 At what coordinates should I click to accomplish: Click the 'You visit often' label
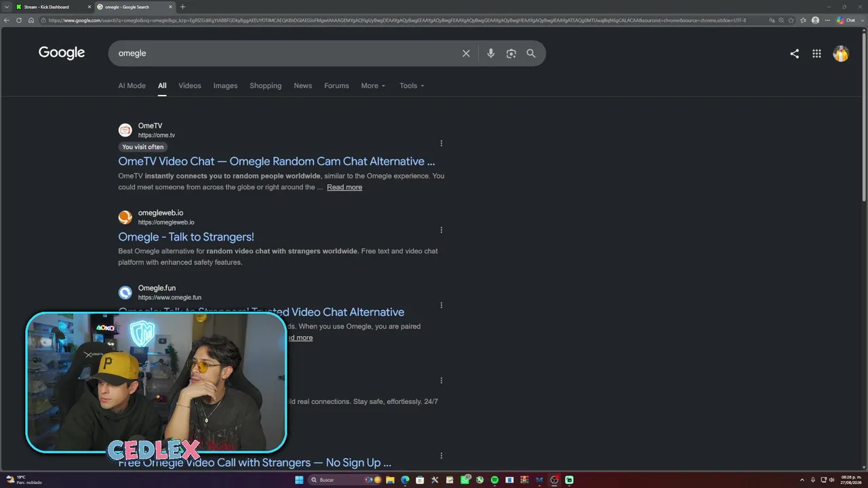(143, 147)
